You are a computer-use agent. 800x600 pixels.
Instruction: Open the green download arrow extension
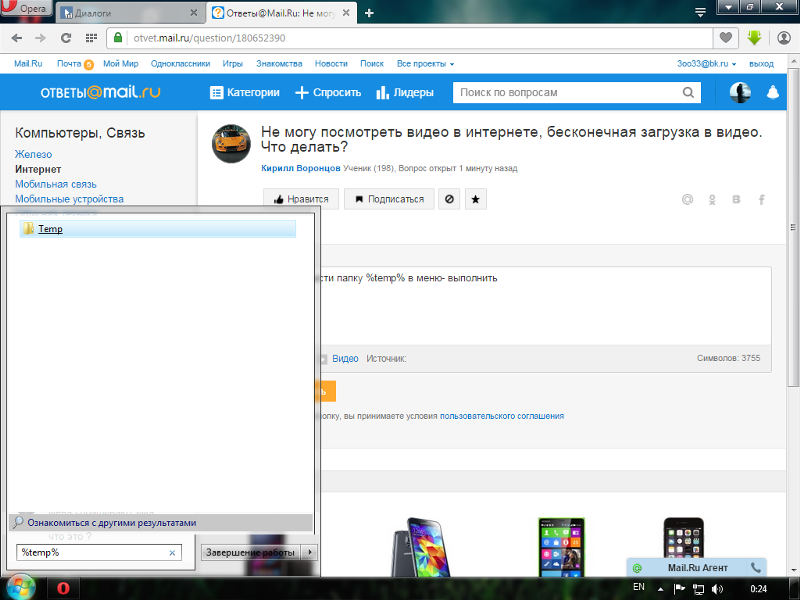click(754, 37)
